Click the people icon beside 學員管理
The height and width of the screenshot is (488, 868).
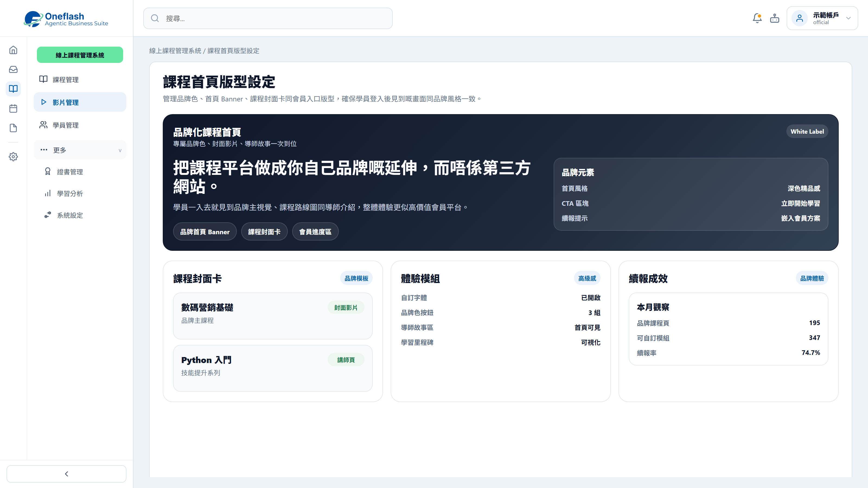(43, 125)
